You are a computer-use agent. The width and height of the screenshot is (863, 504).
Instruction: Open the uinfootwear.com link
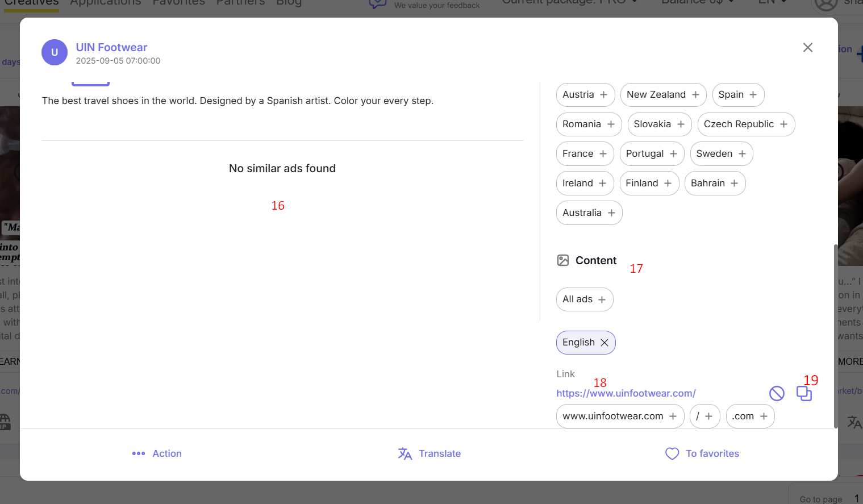point(626,393)
